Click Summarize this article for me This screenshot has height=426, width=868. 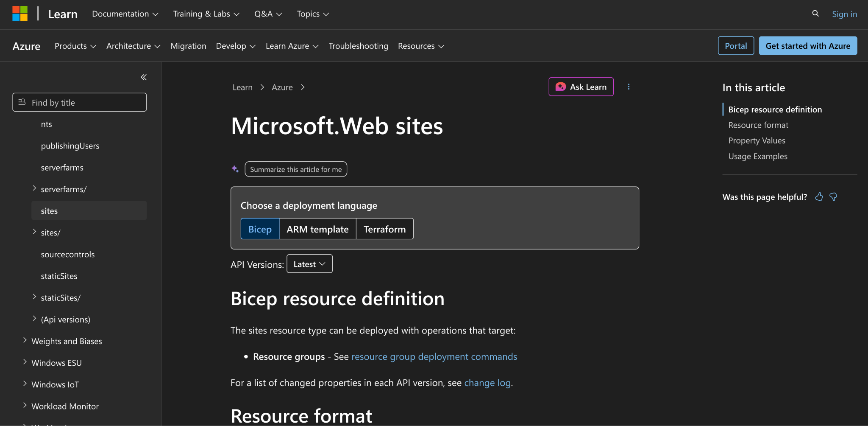pyautogui.click(x=296, y=169)
